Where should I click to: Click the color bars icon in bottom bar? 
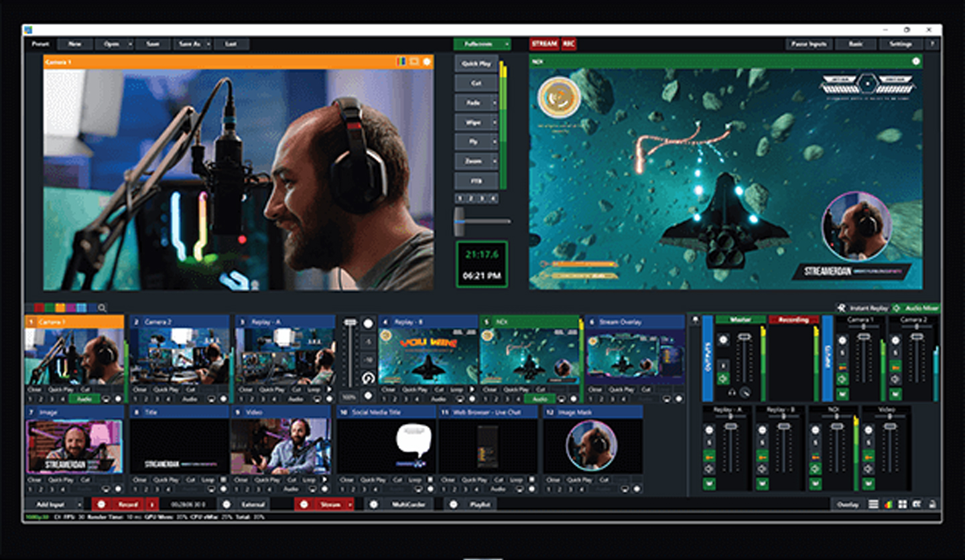coord(888,504)
